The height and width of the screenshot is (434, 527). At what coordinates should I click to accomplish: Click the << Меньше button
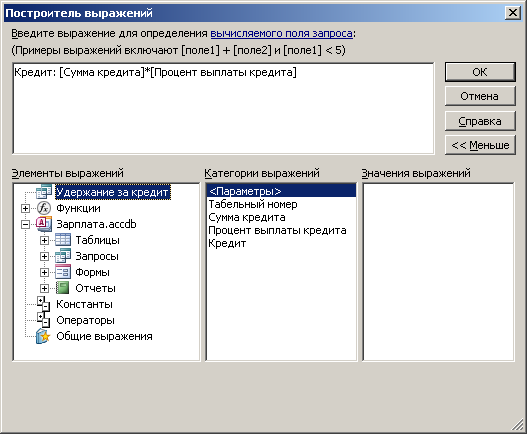click(x=480, y=145)
